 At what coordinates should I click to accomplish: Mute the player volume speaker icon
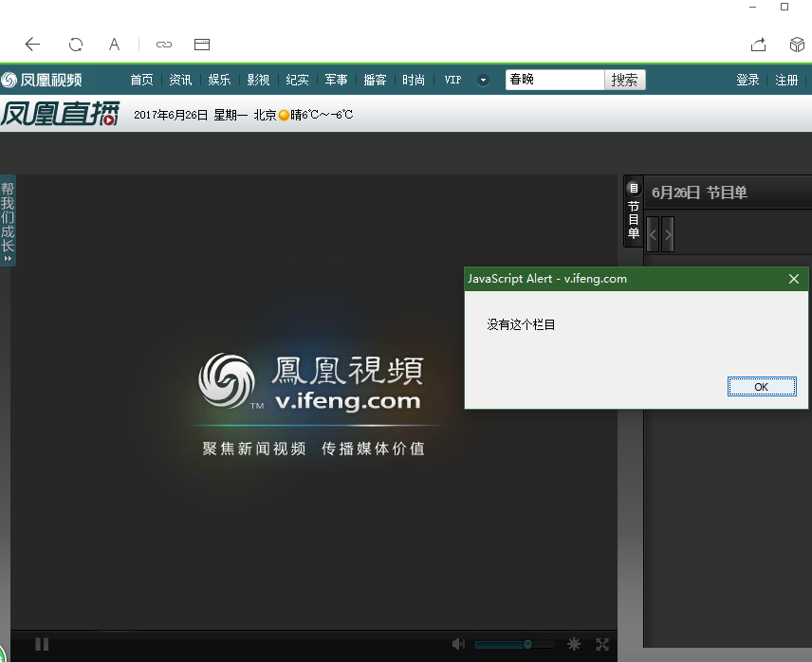coord(458,644)
